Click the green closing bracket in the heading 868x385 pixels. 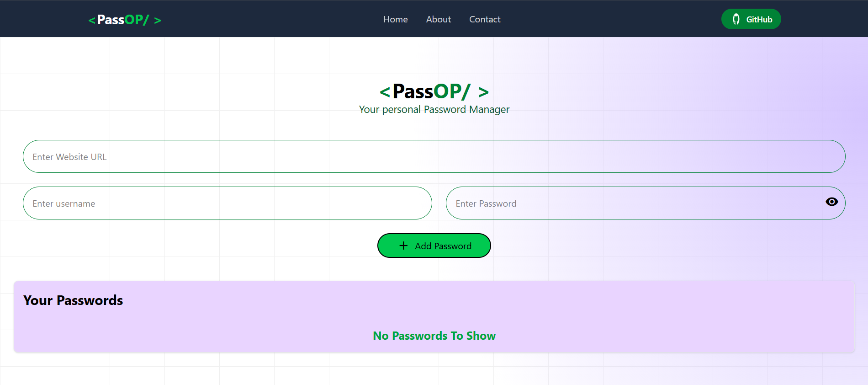click(x=483, y=92)
